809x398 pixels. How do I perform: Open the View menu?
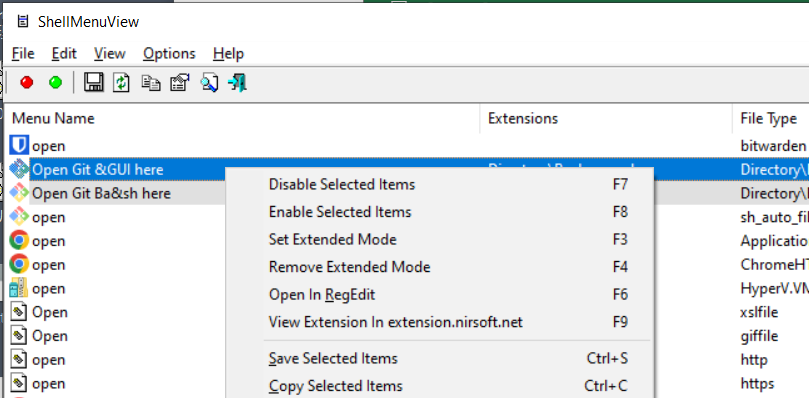(x=109, y=54)
